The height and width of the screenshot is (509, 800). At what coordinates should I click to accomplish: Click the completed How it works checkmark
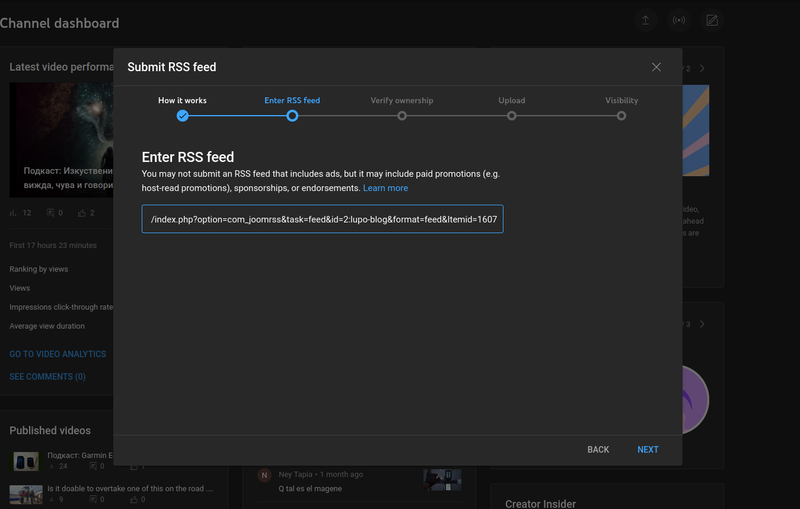coord(183,116)
